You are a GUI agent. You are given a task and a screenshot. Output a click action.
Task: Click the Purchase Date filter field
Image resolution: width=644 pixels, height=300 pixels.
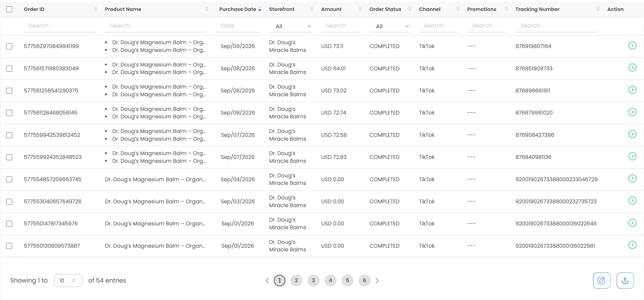click(x=238, y=26)
